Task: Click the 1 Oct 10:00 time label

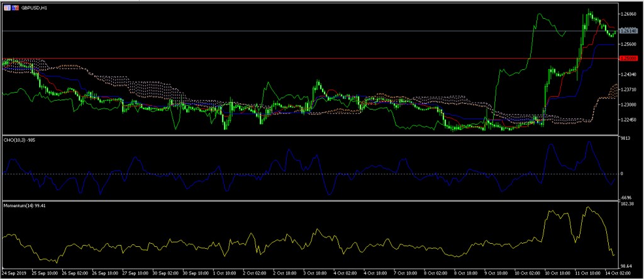Action: (x=225, y=273)
